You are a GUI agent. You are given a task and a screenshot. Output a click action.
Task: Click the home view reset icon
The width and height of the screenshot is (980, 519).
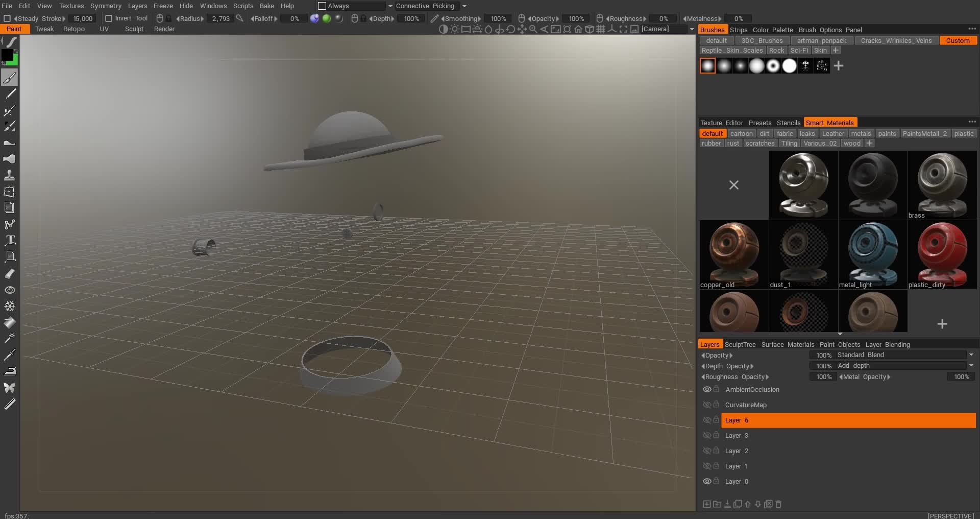click(578, 29)
